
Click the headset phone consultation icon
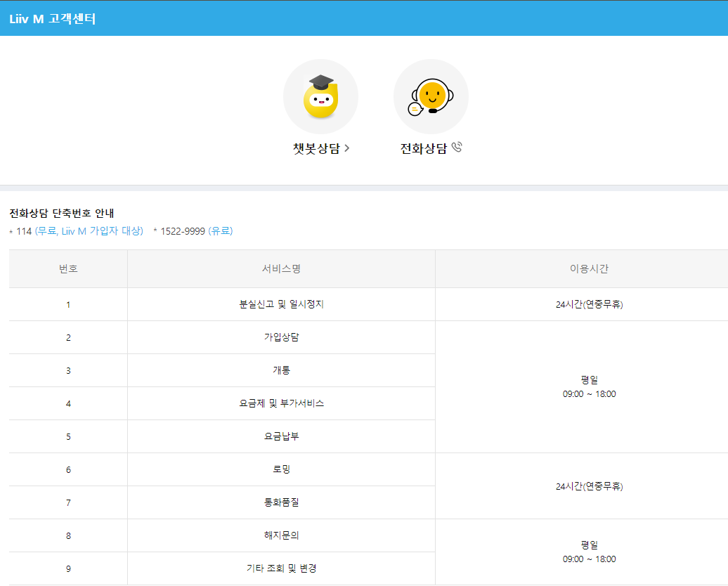point(431,96)
